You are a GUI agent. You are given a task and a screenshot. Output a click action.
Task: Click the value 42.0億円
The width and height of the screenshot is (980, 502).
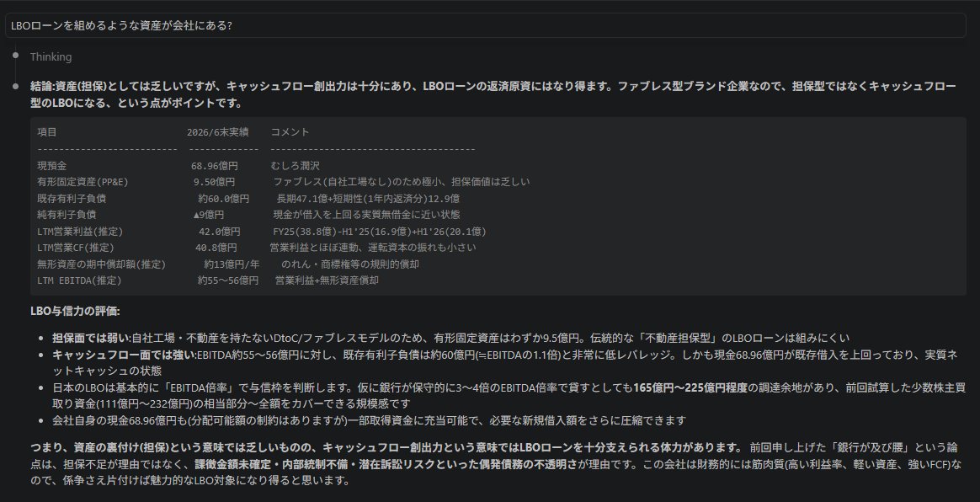tap(220, 232)
